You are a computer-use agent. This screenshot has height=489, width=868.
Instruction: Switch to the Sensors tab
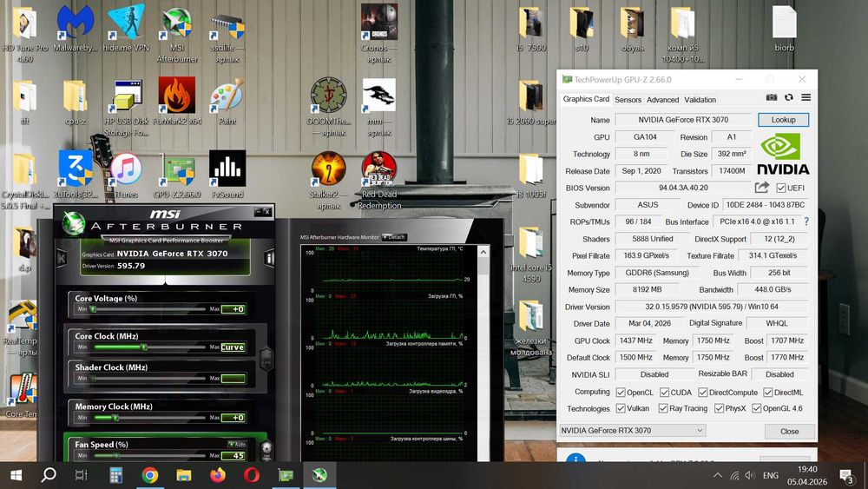pyautogui.click(x=628, y=100)
